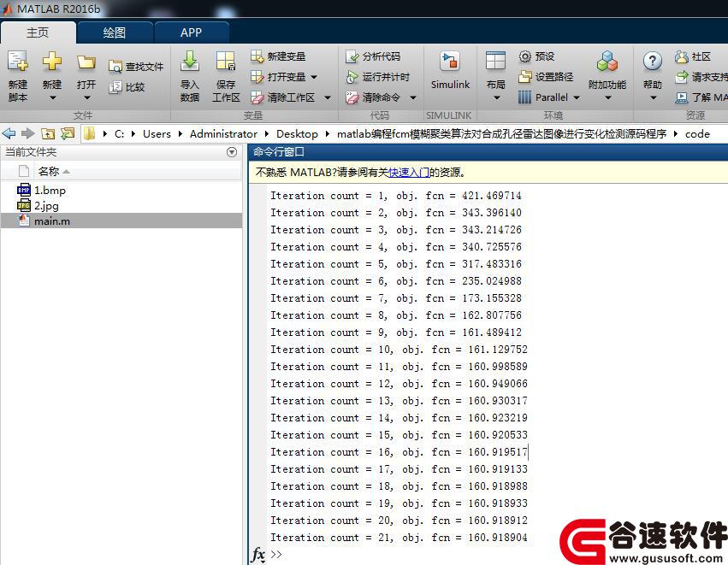This screenshot has width=728, height=565.
Task: Click Analyze Code (分析代码)
Action: coord(373,56)
